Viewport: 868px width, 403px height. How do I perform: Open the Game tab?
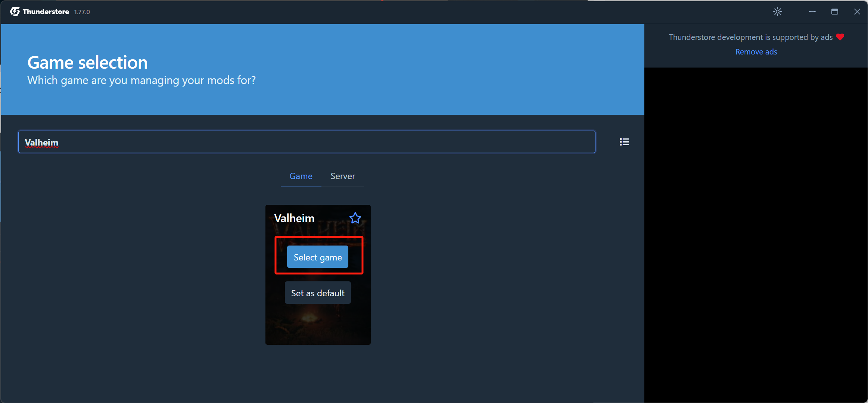[x=301, y=176]
